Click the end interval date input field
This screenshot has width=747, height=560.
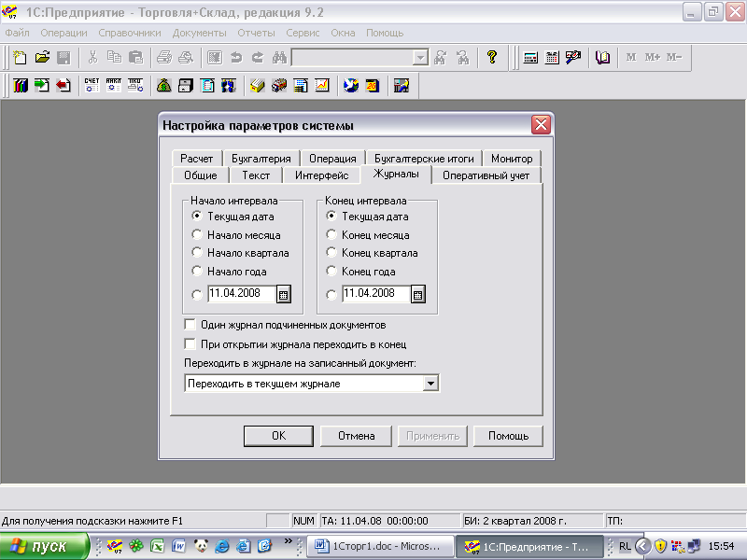coord(376,294)
